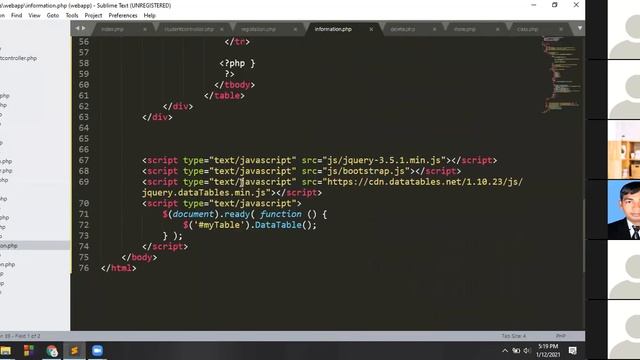Image resolution: width=640 pixels, height=360 pixels.
Task: Select the Zoom participant in suit thumbnail
Action: [x=624, y=209]
